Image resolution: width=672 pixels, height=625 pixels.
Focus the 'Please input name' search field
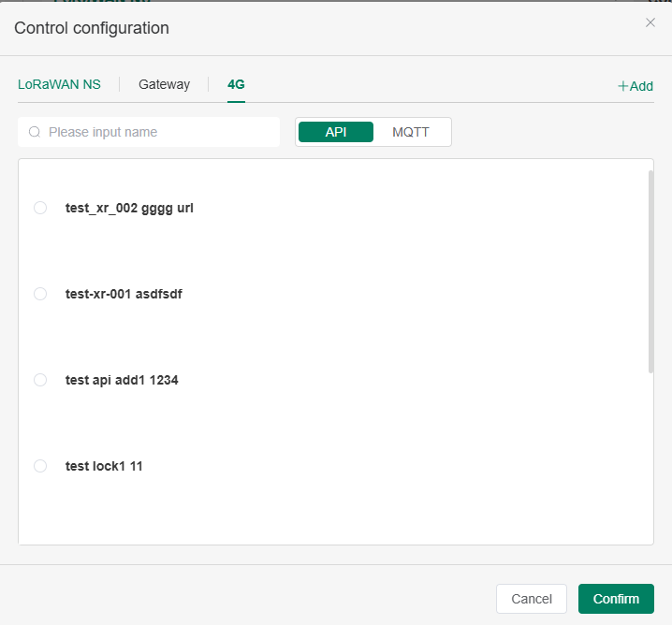[159, 132]
